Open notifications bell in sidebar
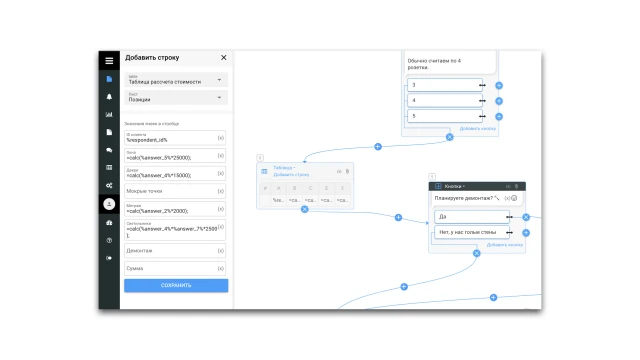 pos(109,97)
